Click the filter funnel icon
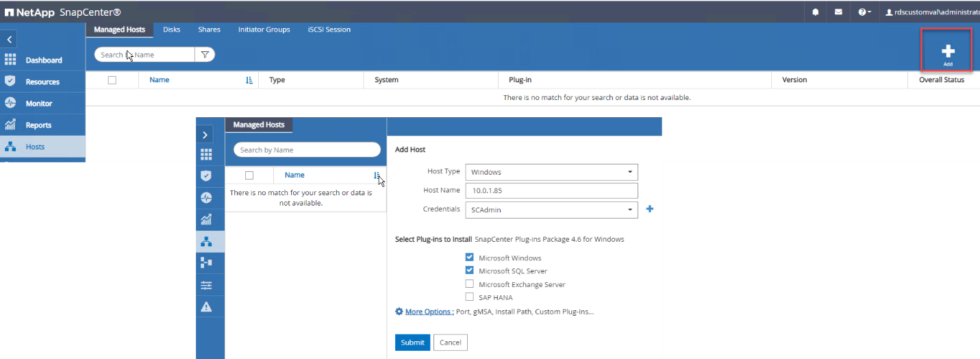980x359 pixels. (x=204, y=55)
